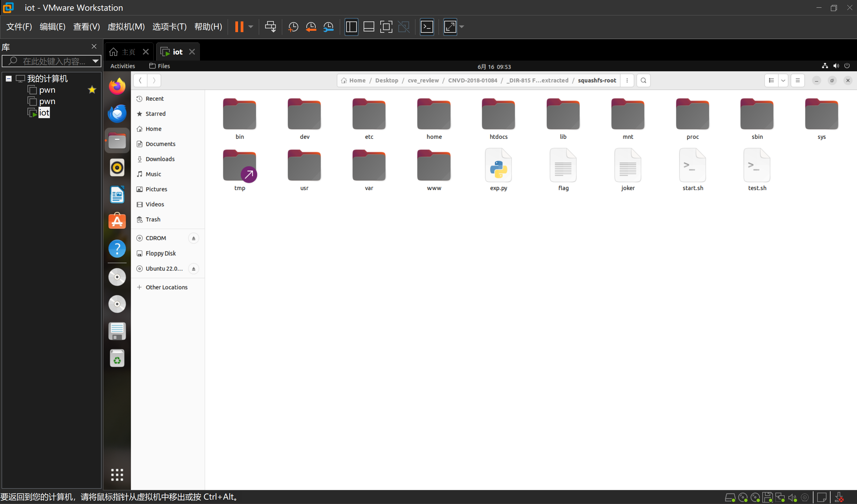
Task: Open Files hamburger menu
Action: click(797, 81)
